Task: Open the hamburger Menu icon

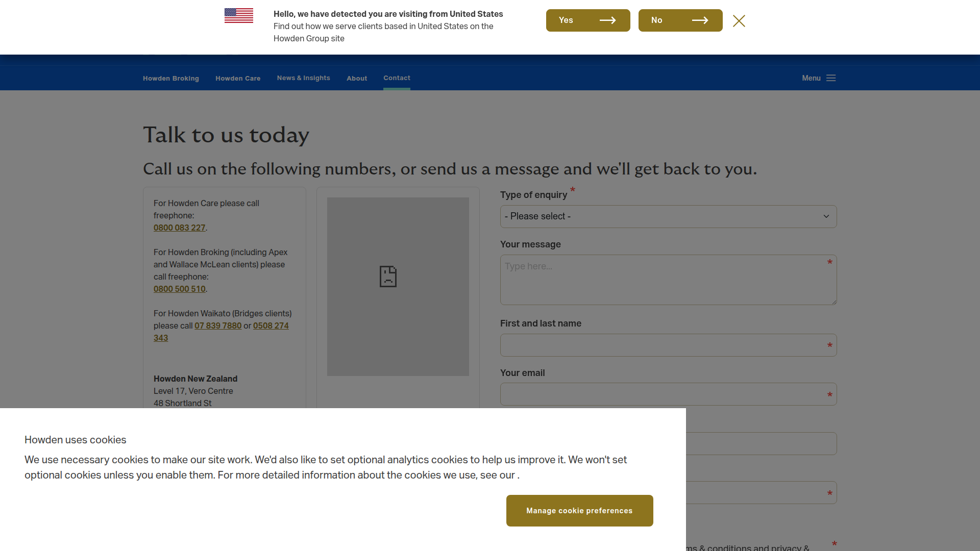Action: 831,78
